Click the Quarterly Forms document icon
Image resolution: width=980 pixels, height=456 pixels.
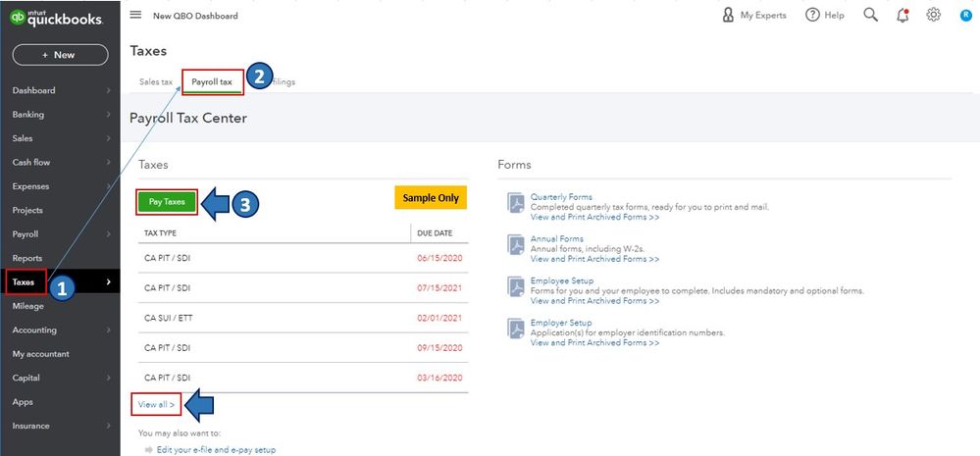click(x=516, y=202)
